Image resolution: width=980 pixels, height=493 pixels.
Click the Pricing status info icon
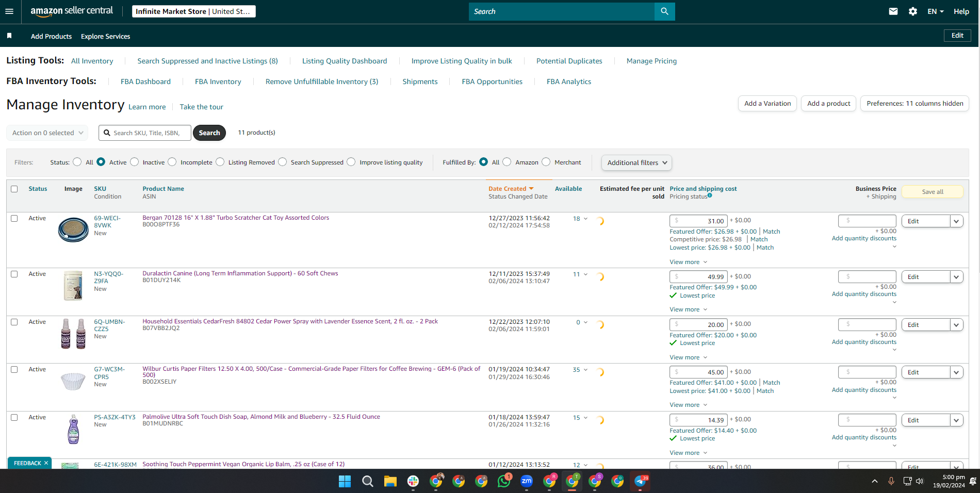(710, 195)
